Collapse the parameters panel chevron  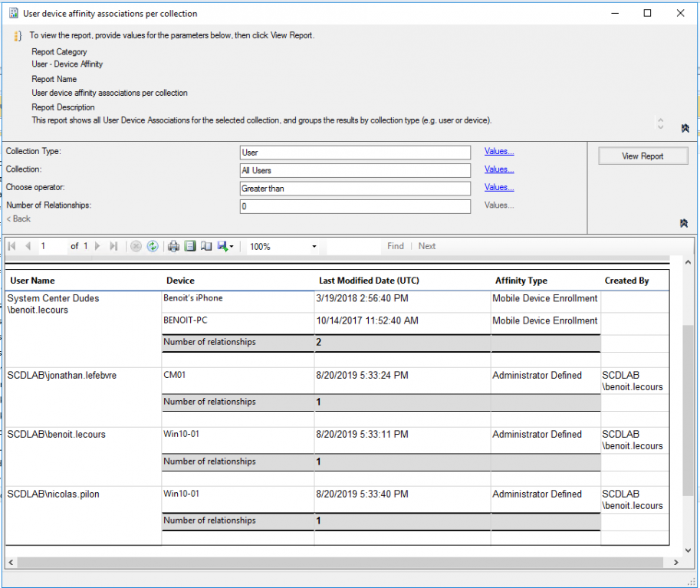685,223
